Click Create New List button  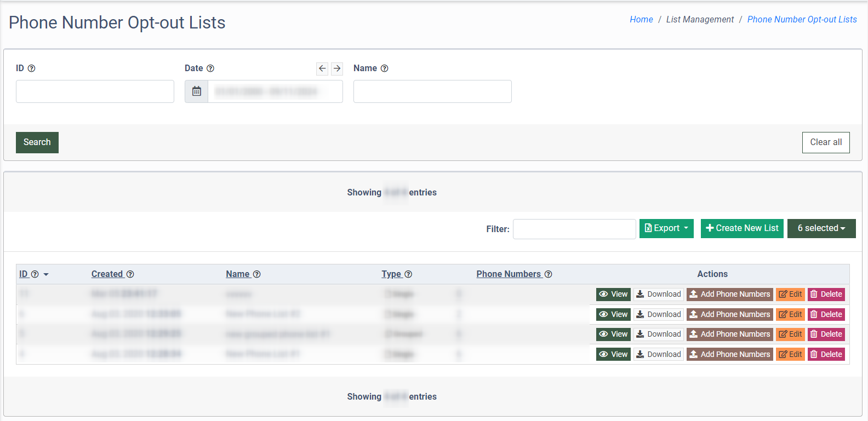742,228
